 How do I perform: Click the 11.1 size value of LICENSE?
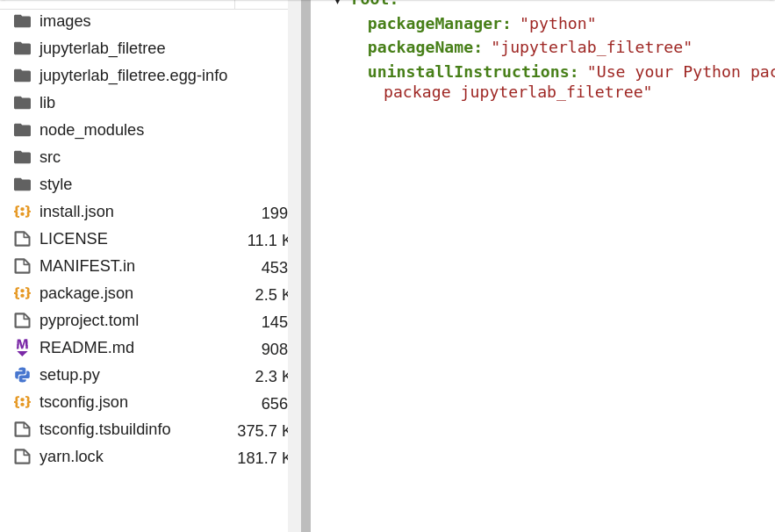262,241
